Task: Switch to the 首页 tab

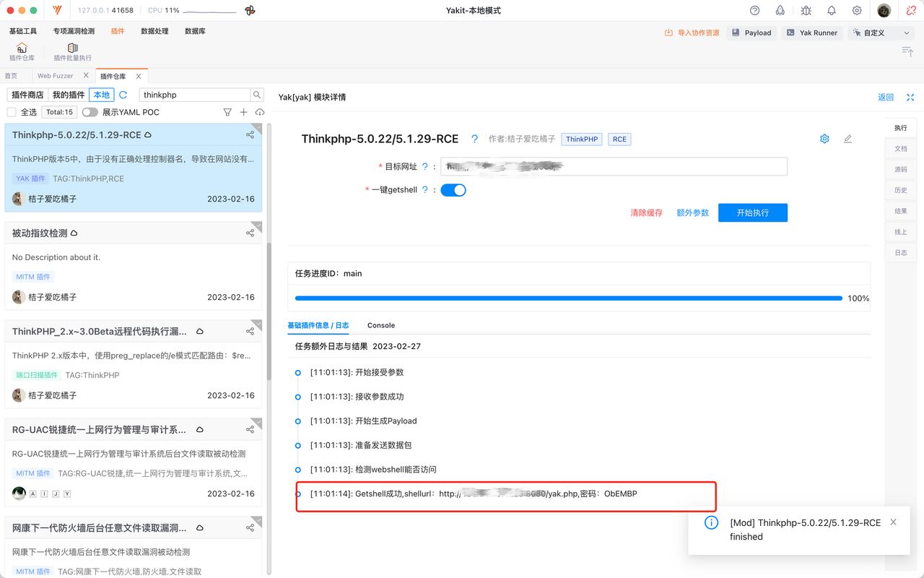Action: click(11, 76)
